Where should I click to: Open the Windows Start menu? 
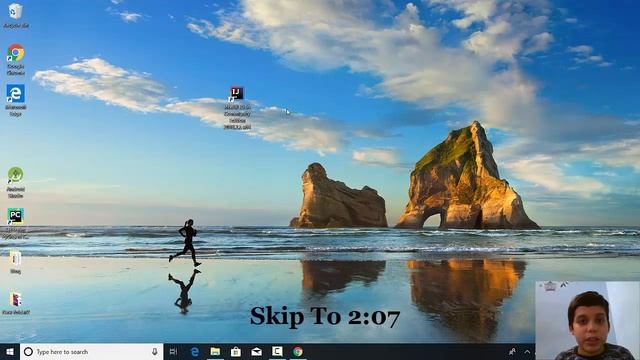click(10, 351)
